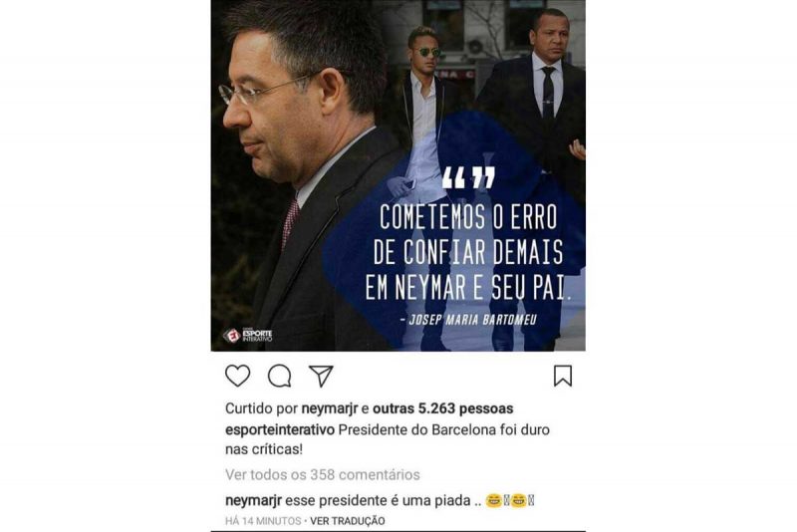Like the post with the heart icon
The height and width of the screenshot is (532, 797).
[x=237, y=376]
